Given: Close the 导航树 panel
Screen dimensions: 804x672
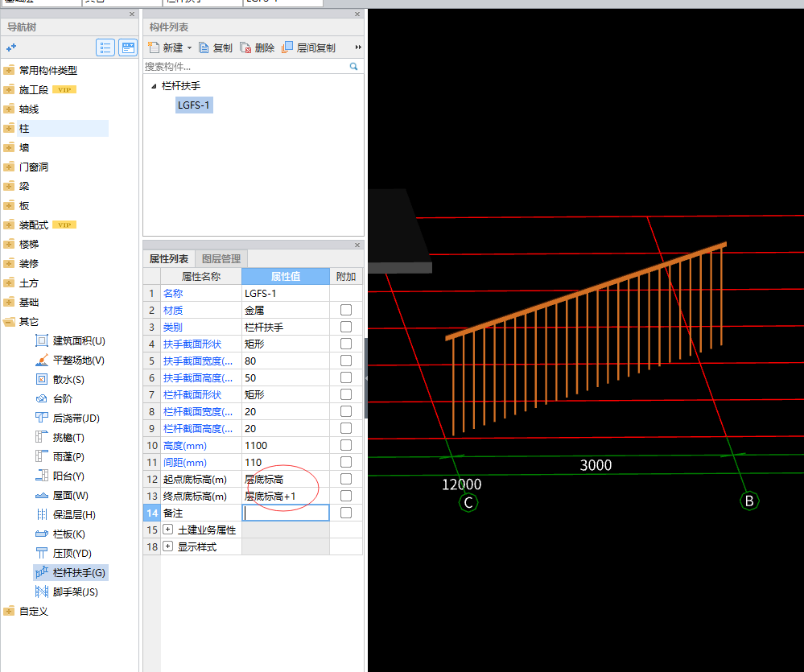Looking at the screenshot, I should (132, 14).
